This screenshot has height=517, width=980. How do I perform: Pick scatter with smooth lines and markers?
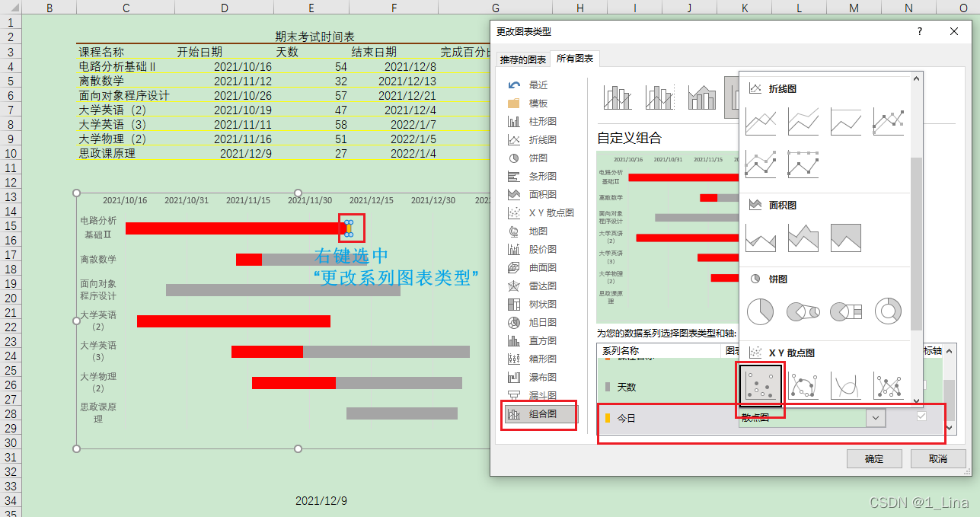[x=803, y=386]
